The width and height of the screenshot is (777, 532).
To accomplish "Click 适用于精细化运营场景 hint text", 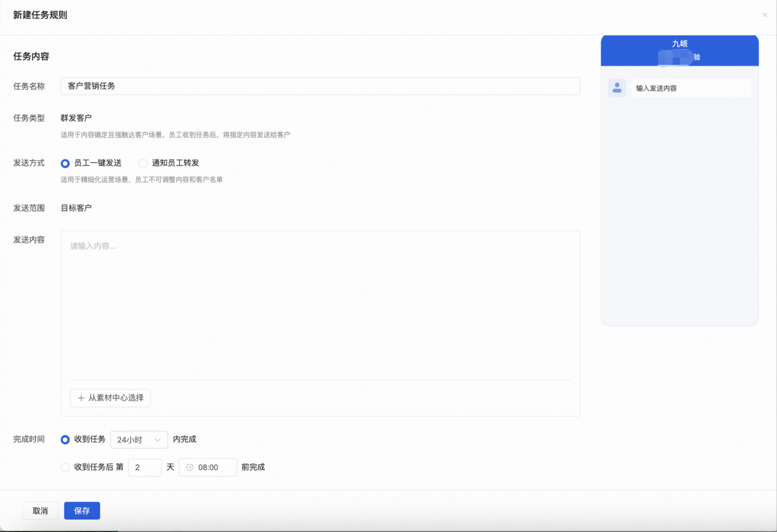I will [x=141, y=180].
